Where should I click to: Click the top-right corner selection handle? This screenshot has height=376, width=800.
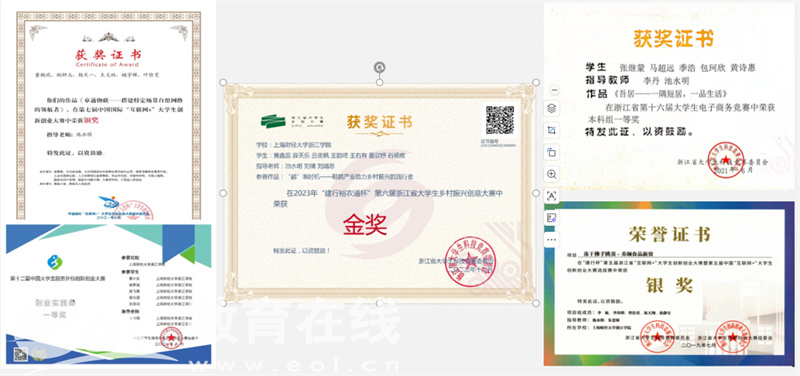[536, 83]
